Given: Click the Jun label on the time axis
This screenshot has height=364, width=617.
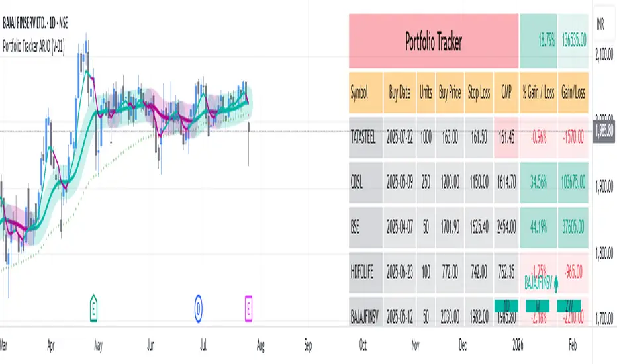Looking at the screenshot, I should click(151, 345).
